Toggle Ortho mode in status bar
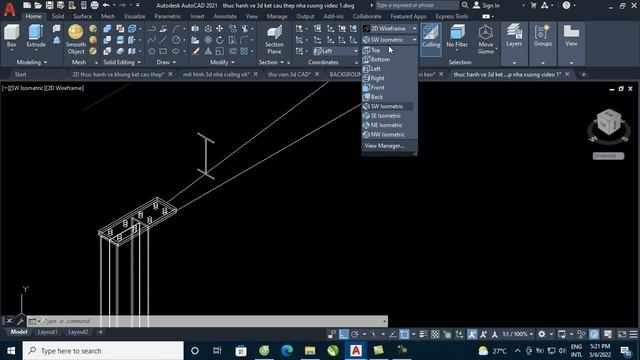 344,334
